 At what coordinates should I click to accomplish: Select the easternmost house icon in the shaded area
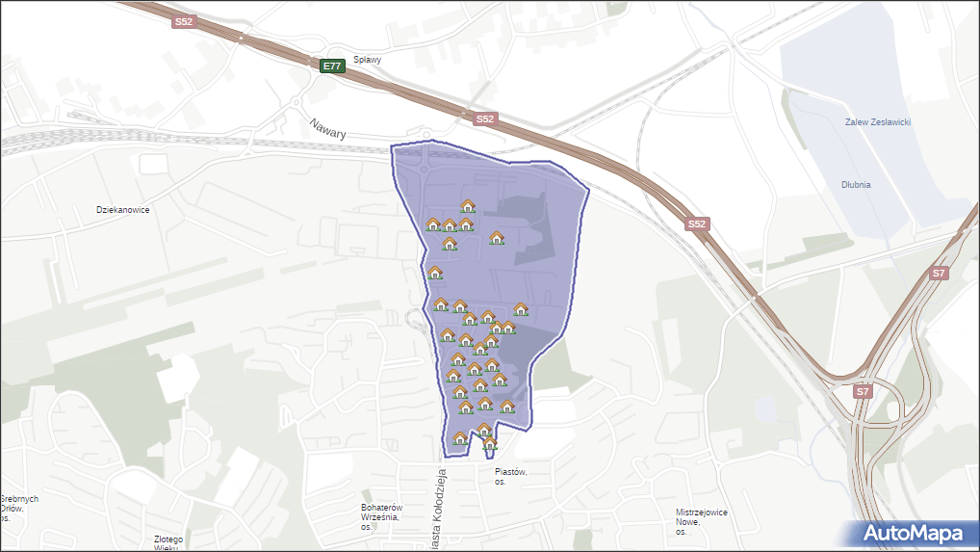pyautogui.click(x=521, y=309)
